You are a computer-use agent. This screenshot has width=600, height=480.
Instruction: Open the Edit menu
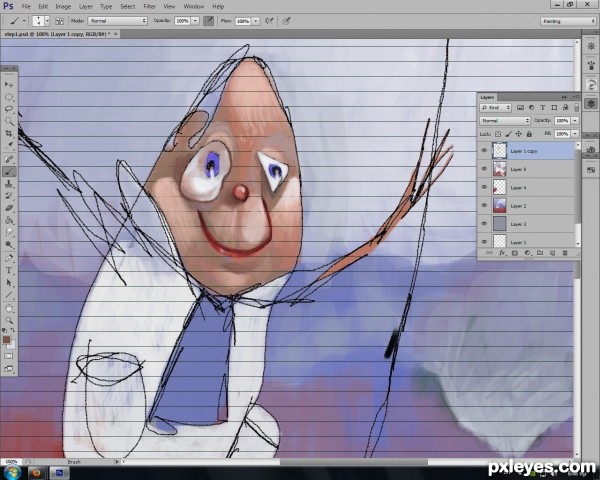pos(43,7)
